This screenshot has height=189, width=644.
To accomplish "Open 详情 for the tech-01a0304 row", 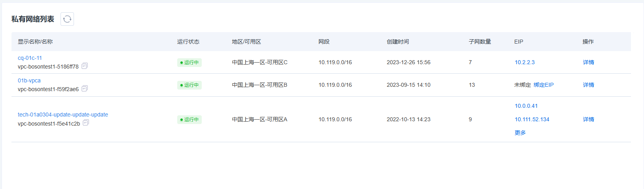I will coord(589,119).
